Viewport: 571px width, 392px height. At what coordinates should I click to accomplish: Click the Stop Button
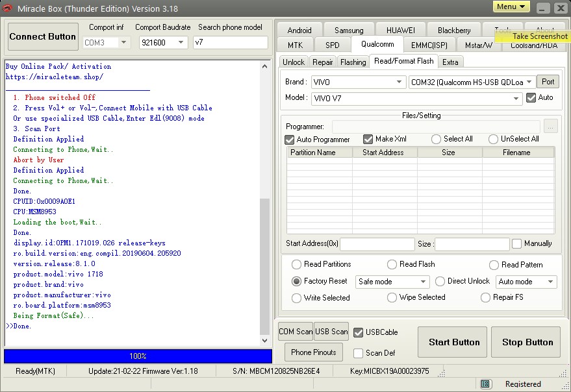click(x=526, y=342)
